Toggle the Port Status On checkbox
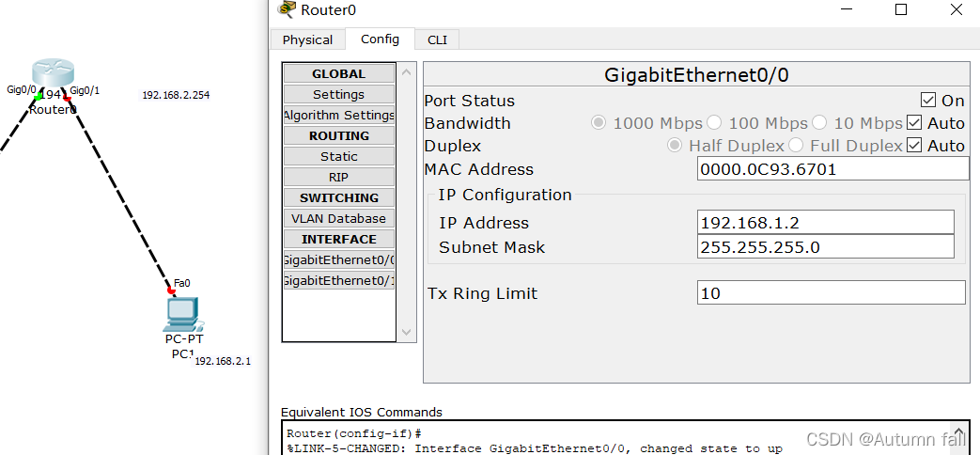 928,101
